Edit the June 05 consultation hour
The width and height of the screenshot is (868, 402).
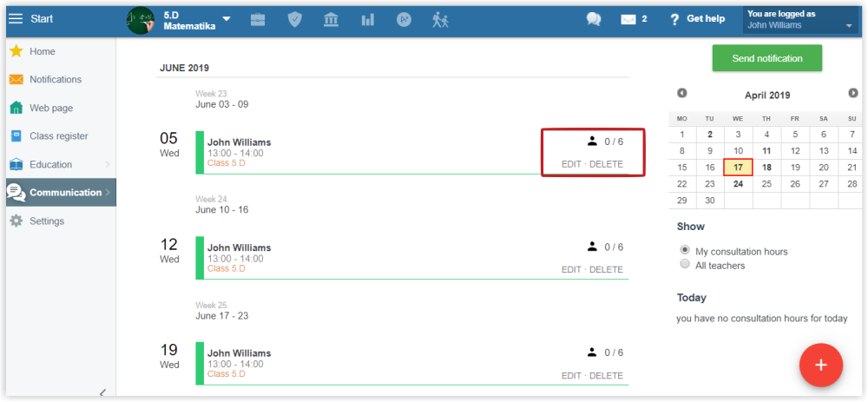[571, 164]
